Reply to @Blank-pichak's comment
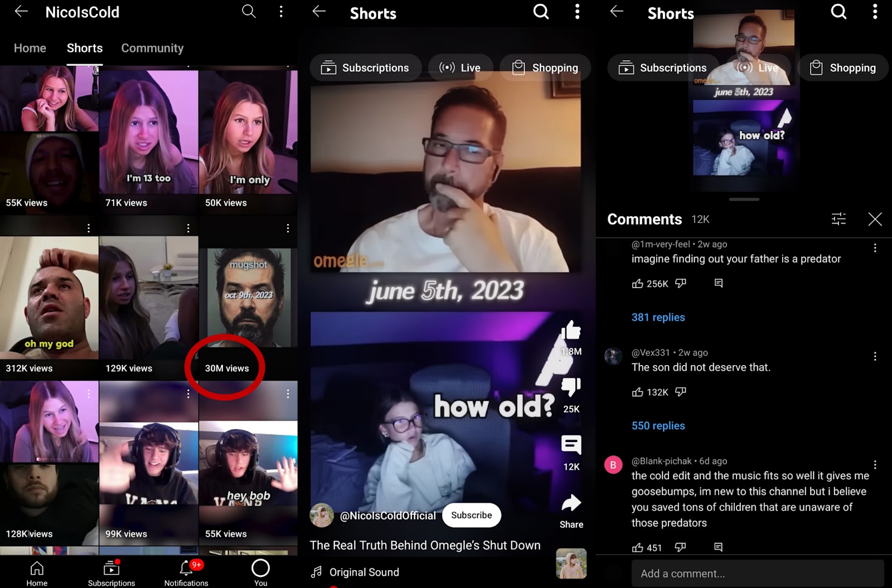The image size is (892, 588). pyautogui.click(x=719, y=547)
